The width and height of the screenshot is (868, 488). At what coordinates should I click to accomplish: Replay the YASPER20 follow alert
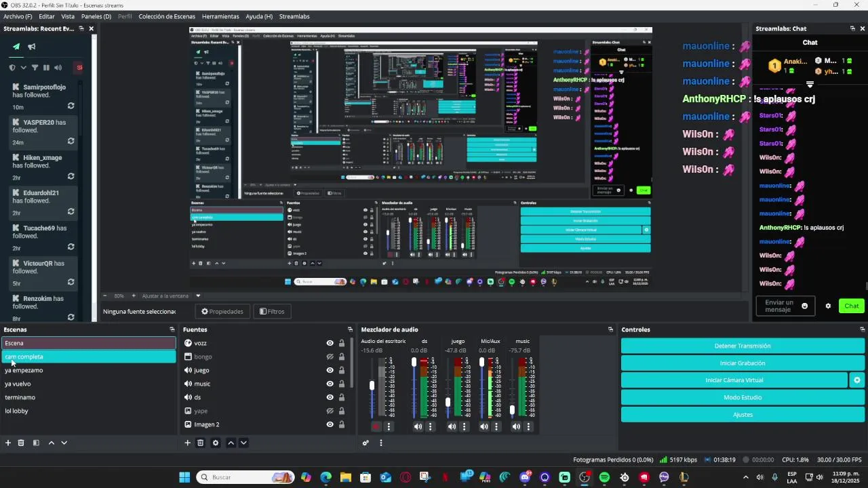71,142
